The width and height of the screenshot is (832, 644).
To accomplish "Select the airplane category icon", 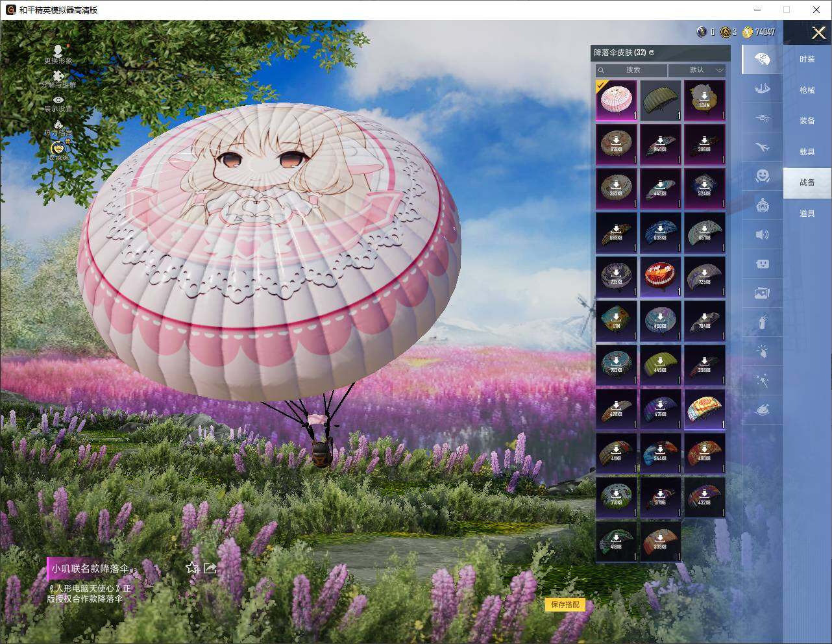I will (763, 147).
